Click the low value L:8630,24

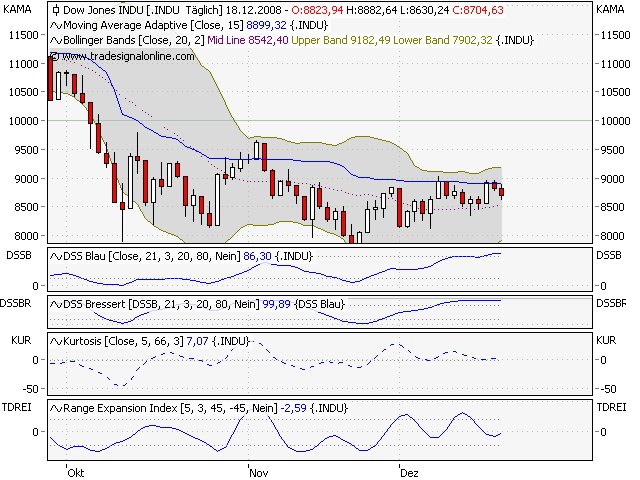pyautogui.click(x=424, y=10)
